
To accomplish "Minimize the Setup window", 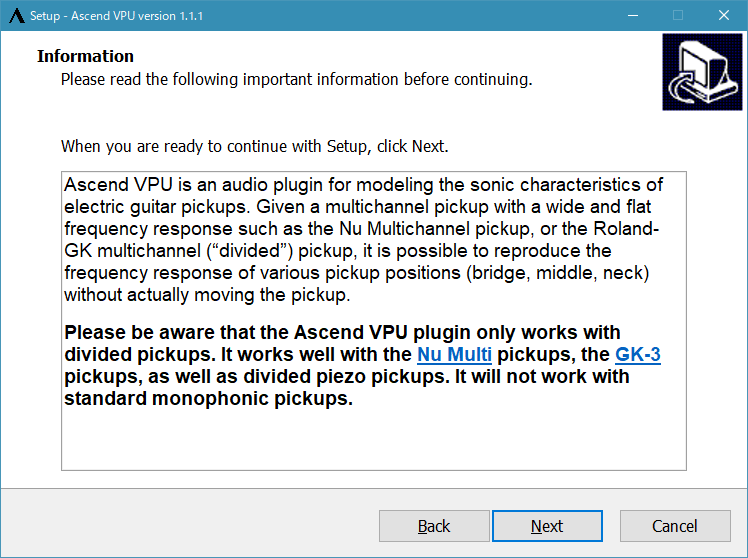I will pos(633,16).
